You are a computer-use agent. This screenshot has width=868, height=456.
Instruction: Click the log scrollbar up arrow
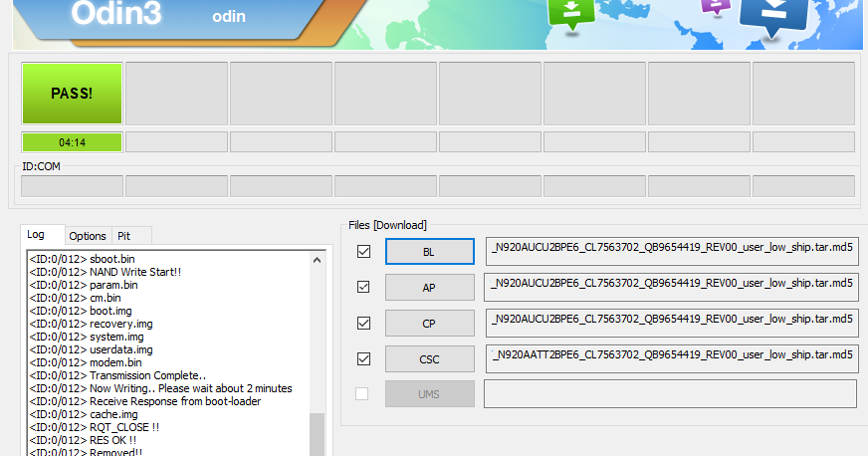(x=318, y=260)
